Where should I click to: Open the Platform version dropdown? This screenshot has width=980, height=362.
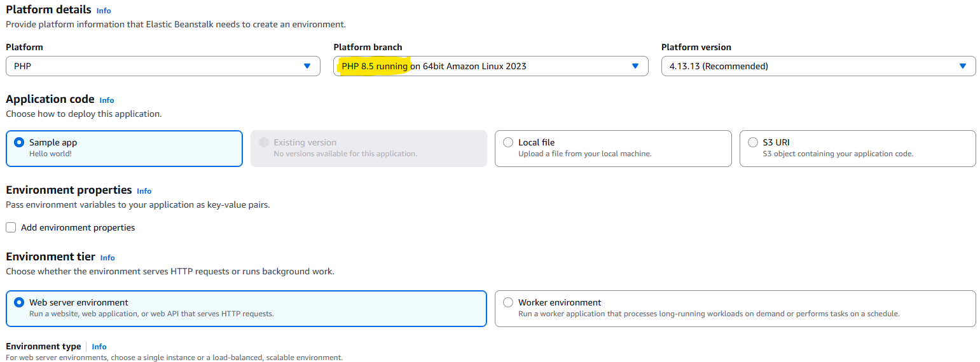pyautogui.click(x=818, y=66)
